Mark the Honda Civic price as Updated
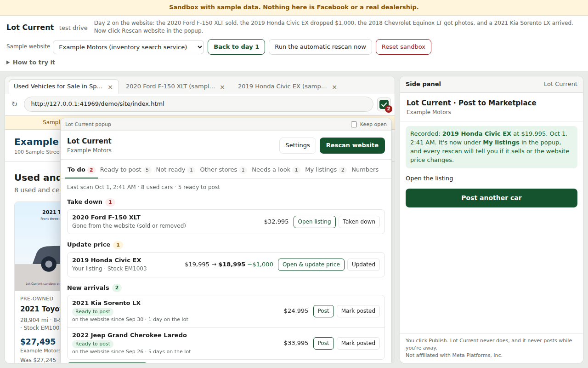 tap(363, 264)
